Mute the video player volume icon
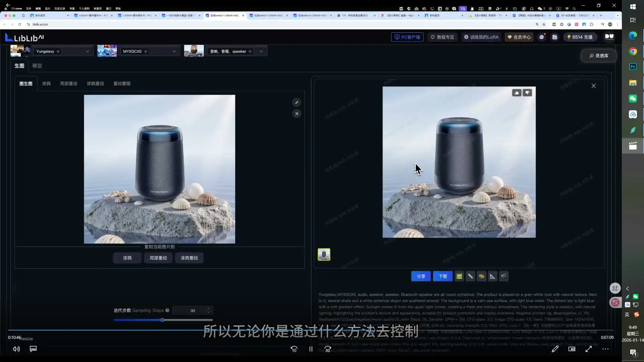The width and height of the screenshot is (644, 362). point(16,349)
